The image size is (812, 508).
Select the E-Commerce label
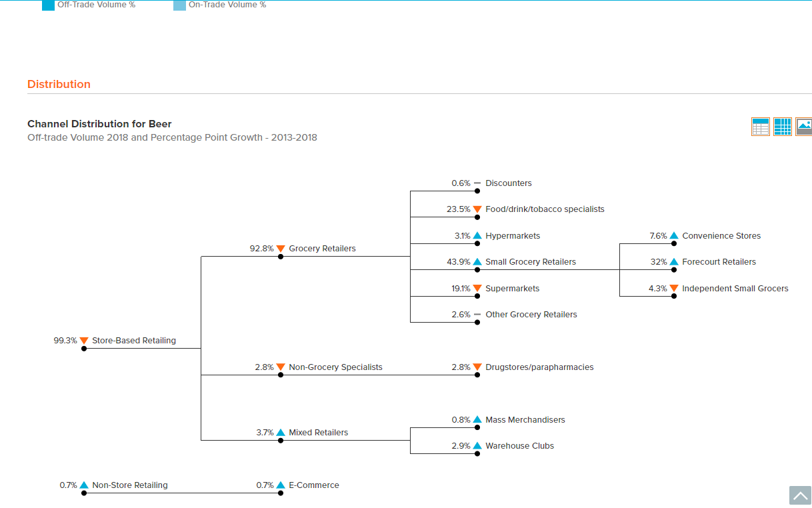(x=314, y=485)
